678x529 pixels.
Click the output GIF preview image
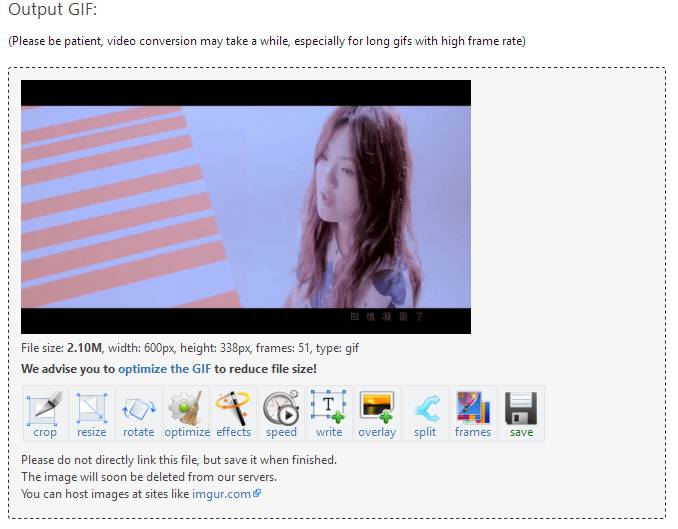click(x=246, y=207)
